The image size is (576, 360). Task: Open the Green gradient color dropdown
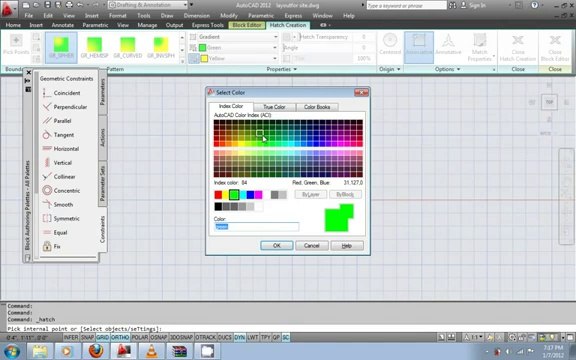pos(274,48)
